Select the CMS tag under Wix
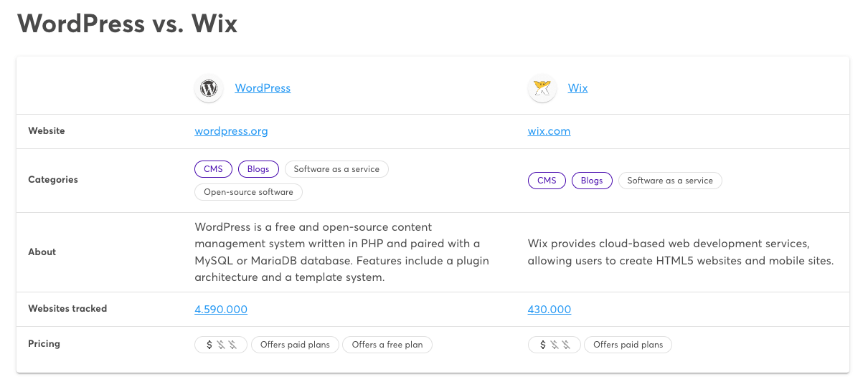Screen dimensions: 868x392 click(x=547, y=181)
